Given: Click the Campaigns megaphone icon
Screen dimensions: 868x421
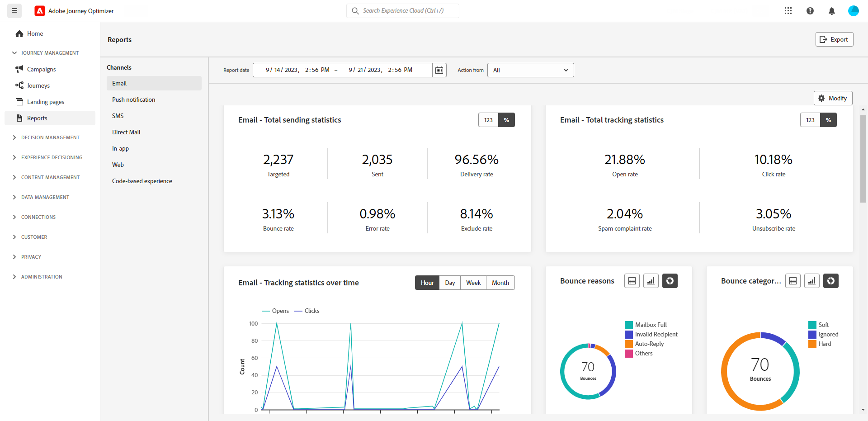Looking at the screenshot, I should 19,69.
